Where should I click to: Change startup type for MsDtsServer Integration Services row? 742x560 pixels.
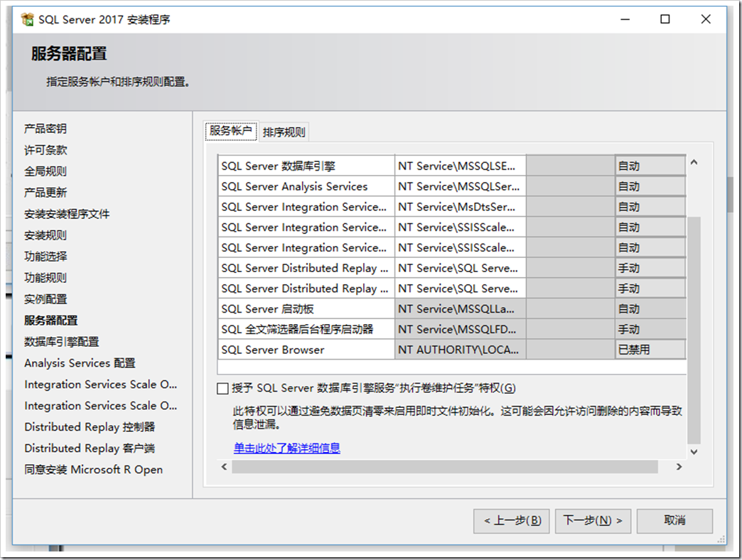(x=650, y=207)
